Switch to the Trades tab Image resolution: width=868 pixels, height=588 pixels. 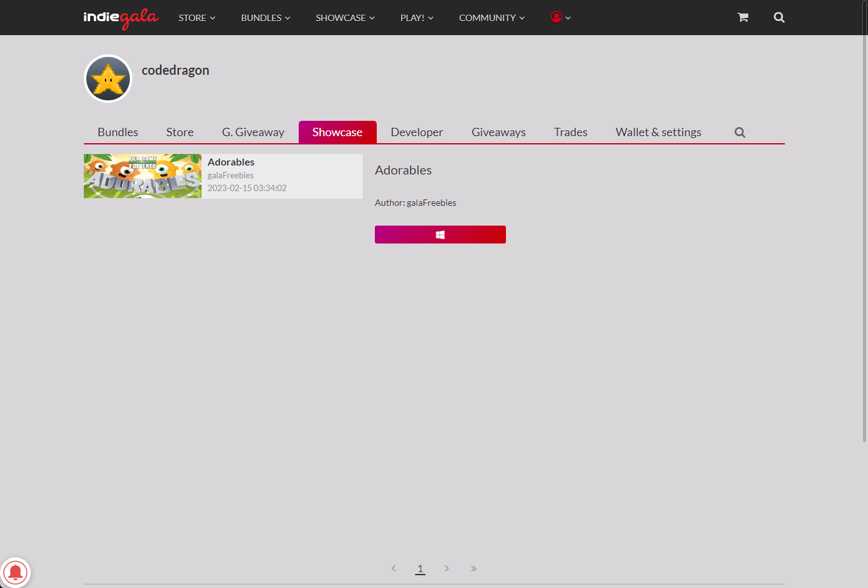[x=571, y=132]
